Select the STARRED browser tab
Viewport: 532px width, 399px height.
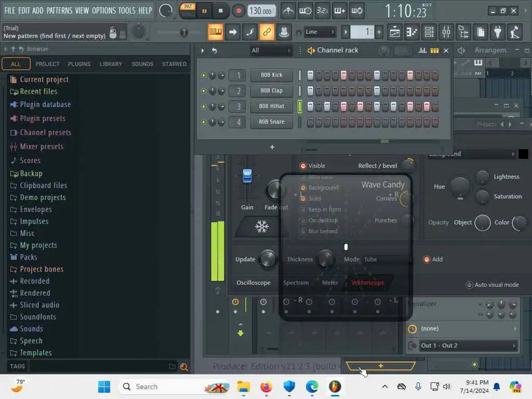tap(174, 64)
